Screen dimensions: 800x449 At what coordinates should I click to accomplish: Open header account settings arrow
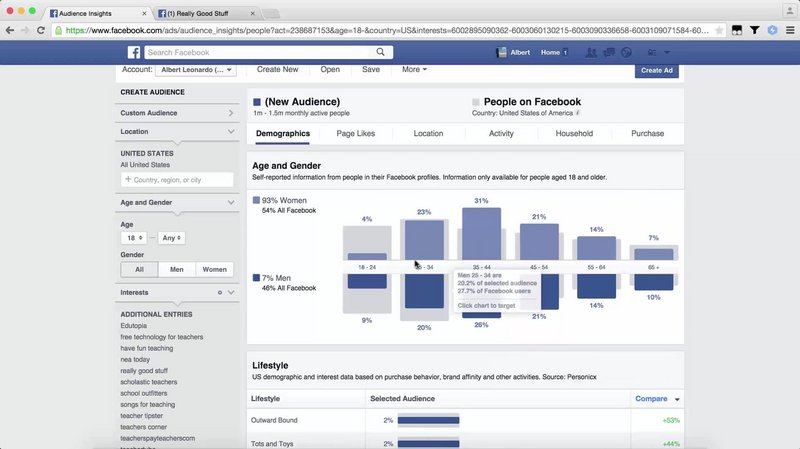[667, 52]
